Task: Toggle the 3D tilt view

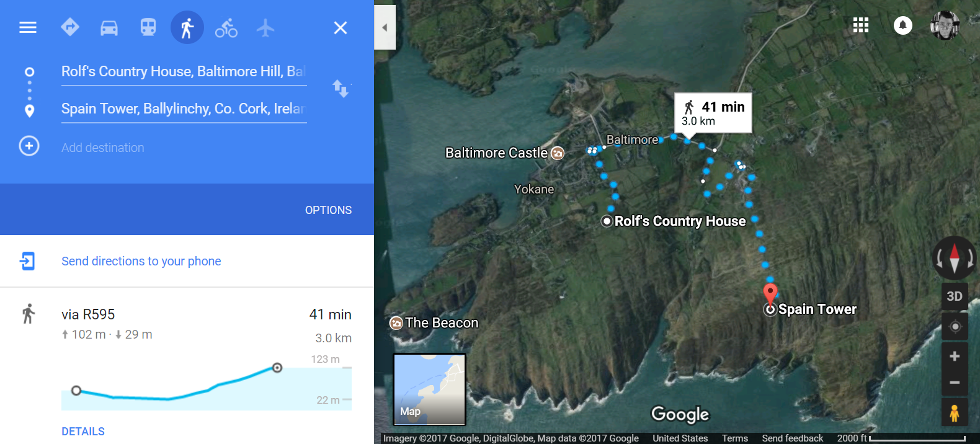Action: click(955, 296)
